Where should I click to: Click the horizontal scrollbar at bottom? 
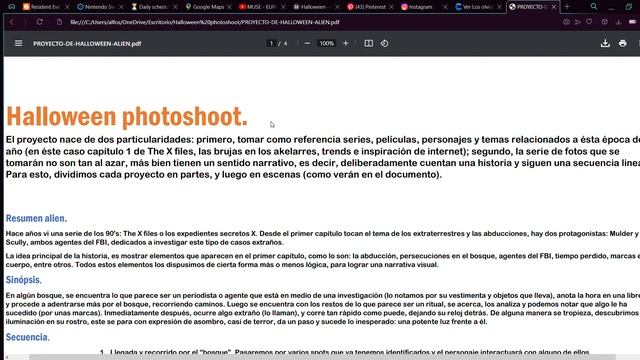pos(322,358)
